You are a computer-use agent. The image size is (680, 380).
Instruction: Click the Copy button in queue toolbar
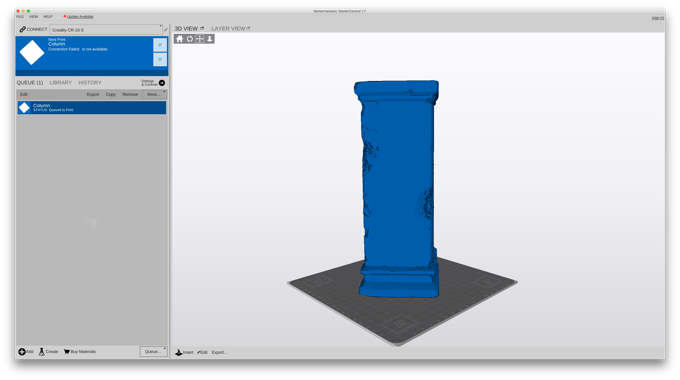111,94
